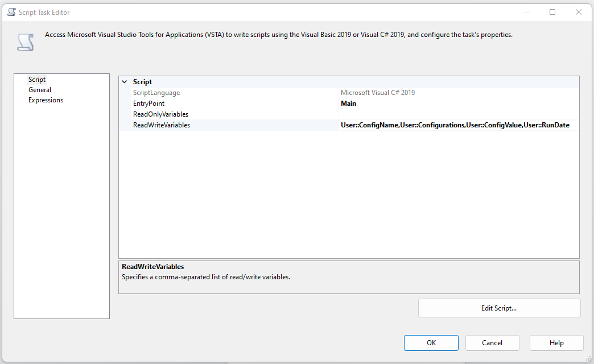Image resolution: width=594 pixels, height=364 pixels.
Task: Switch to the Expressions page
Action: (x=46, y=100)
